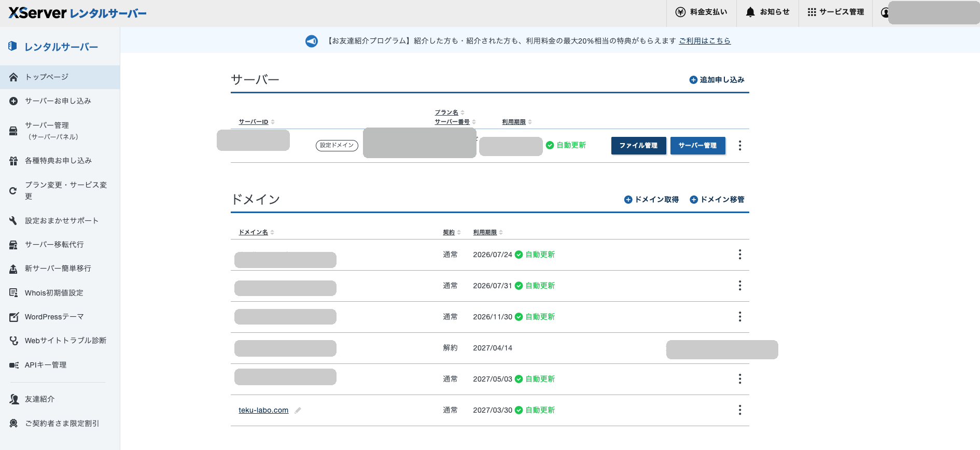
Task: Click the badge icon beside ご契約者さま限定割引
Action: tap(13, 424)
